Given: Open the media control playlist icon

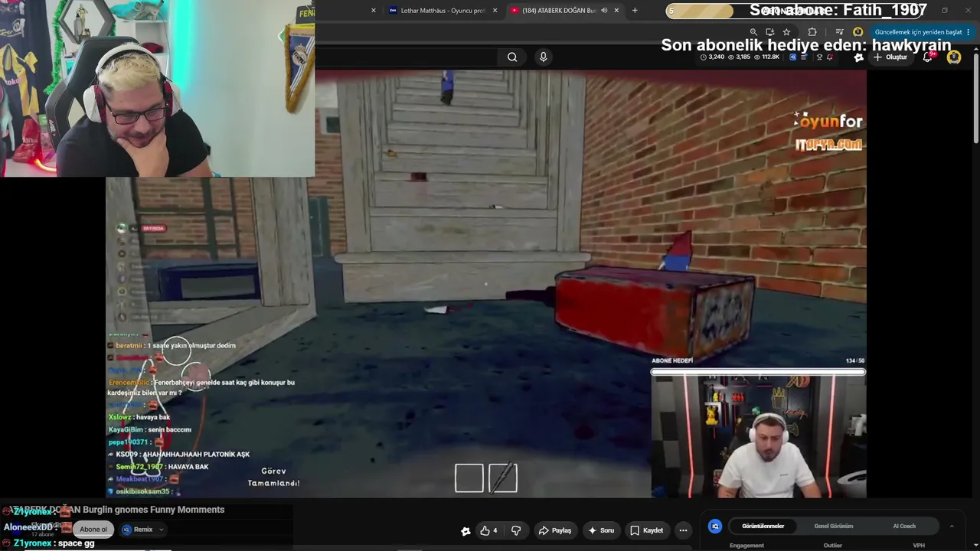Looking at the screenshot, I should click(x=840, y=32).
